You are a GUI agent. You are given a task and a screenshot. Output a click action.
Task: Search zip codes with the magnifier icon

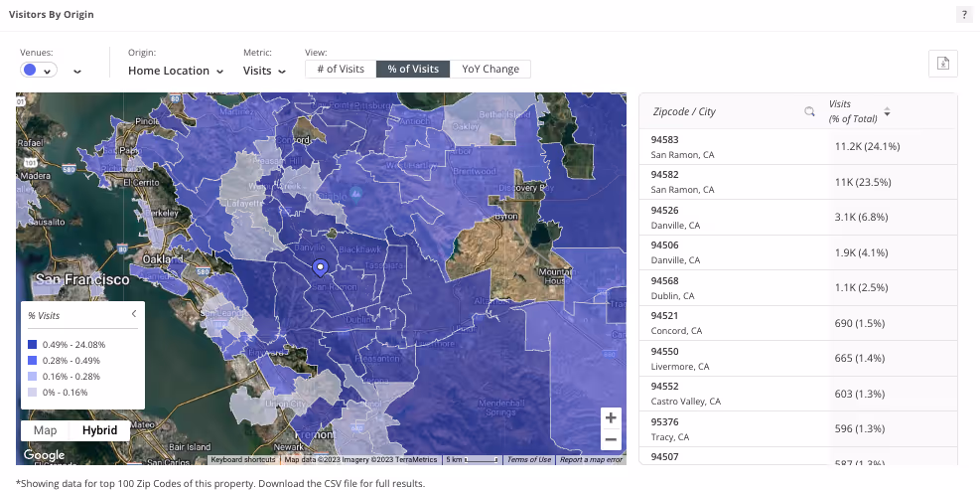(x=809, y=111)
